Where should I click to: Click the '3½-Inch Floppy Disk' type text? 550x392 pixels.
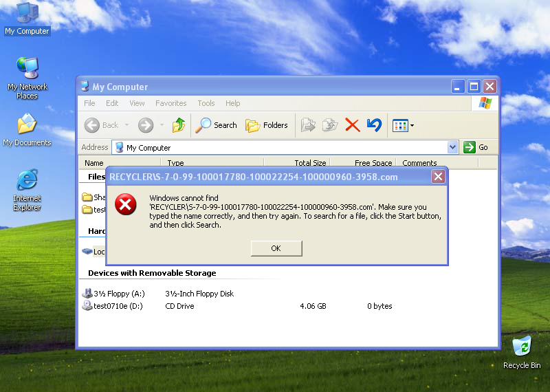pyautogui.click(x=199, y=294)
